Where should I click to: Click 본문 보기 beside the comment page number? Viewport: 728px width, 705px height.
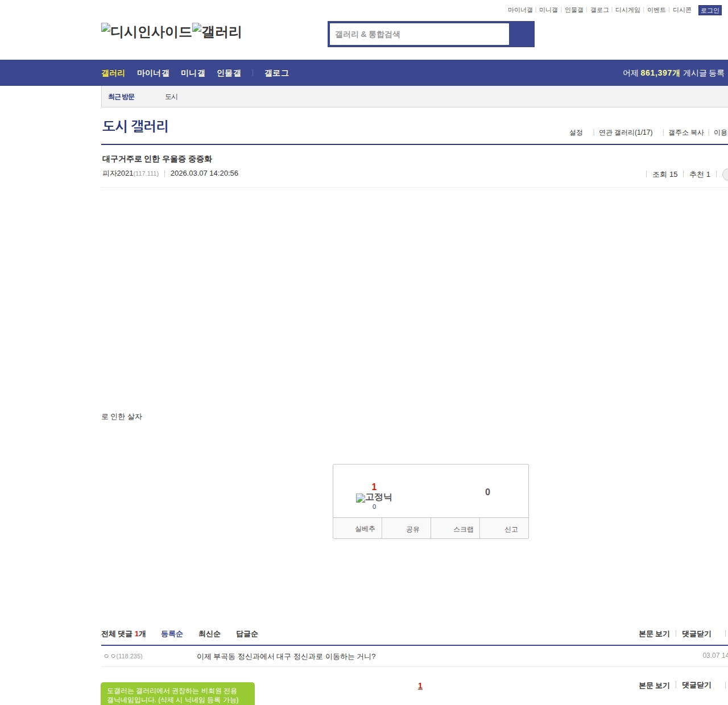(654, 686)
